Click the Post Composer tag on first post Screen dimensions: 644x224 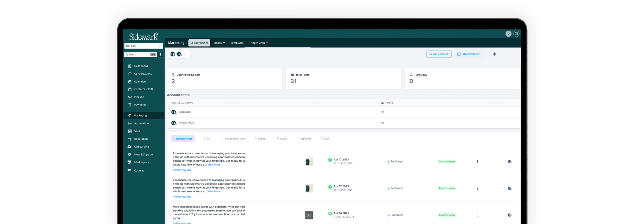tap(447, 162)
